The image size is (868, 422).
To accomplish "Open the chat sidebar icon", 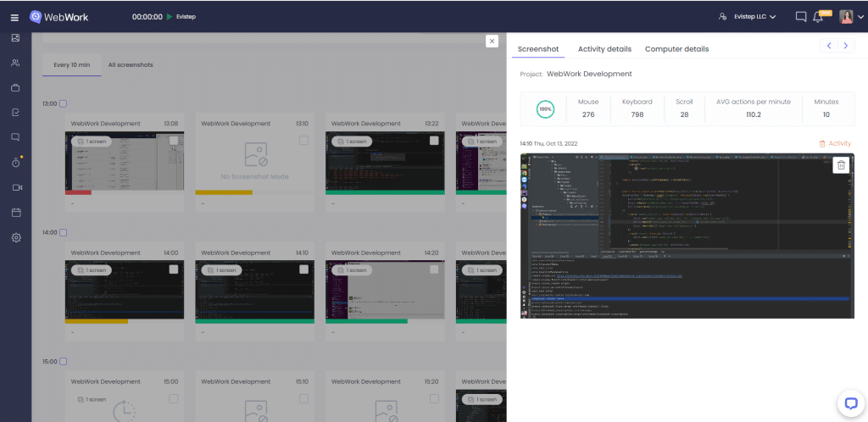I will [x=15, y=137].
